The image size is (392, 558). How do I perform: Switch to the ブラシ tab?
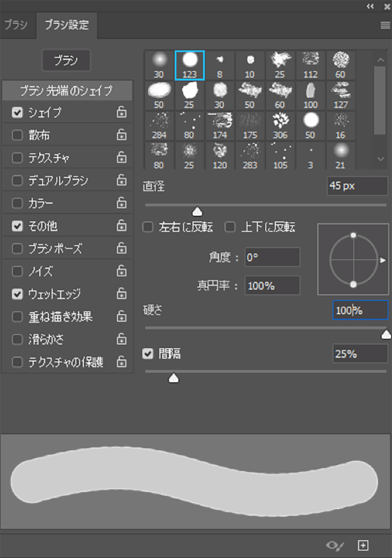click(16, 25)
